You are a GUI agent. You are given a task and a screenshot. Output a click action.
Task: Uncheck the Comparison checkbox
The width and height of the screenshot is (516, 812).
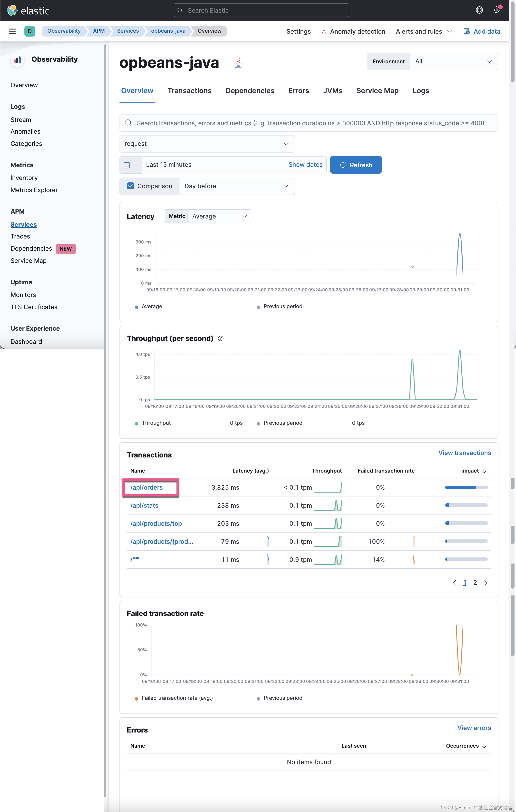130,186
